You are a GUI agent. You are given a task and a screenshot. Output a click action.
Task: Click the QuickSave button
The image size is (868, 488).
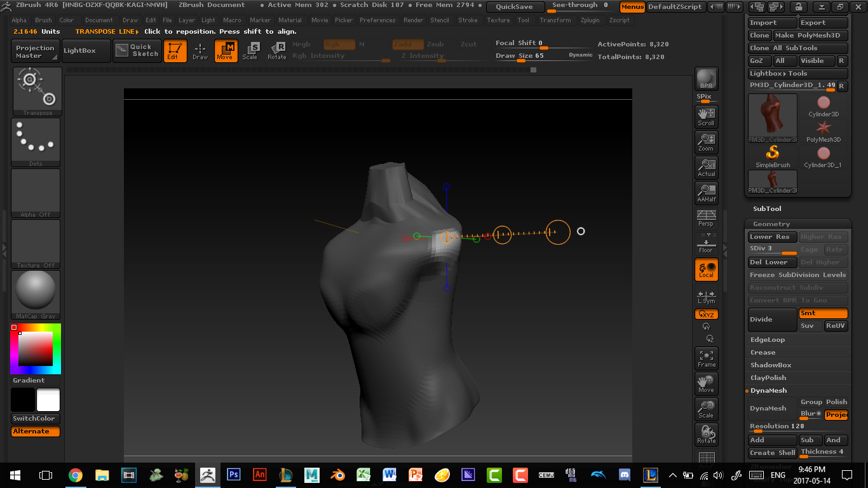[515, 7]
